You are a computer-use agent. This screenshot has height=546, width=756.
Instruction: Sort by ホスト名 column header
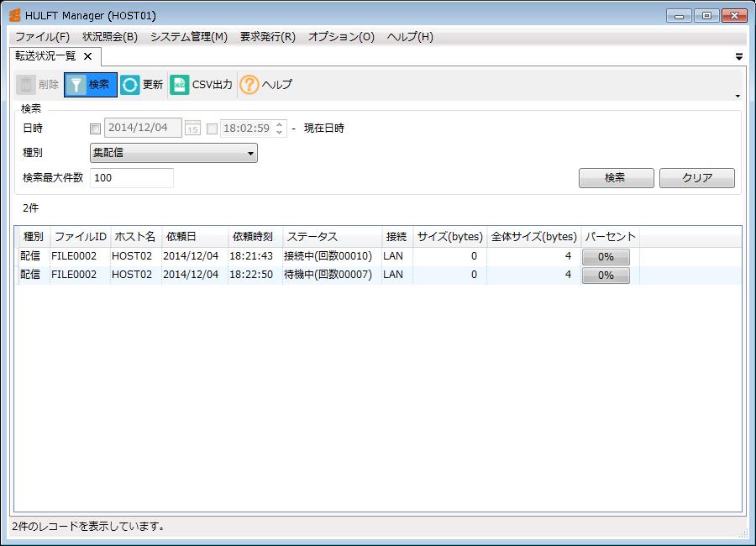coord(135,237)
